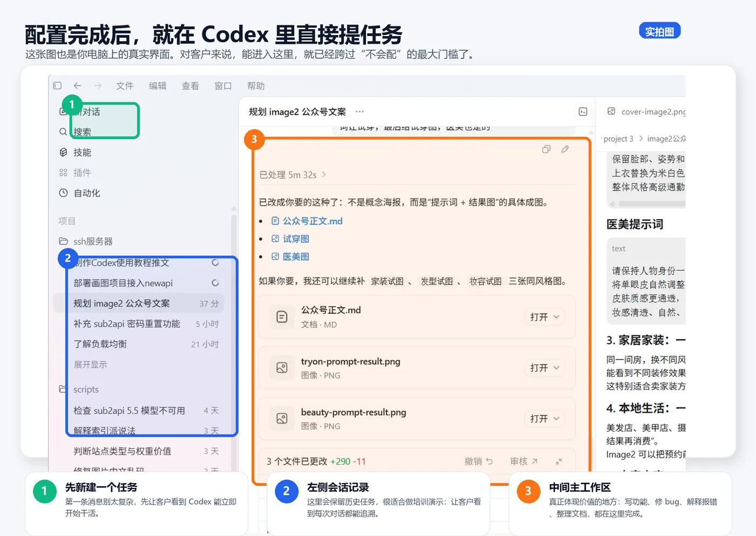The height and width of the screenshot is (536, 756).
Task: Click the image icon on the tryon-prompt-result.png card
Action: 282,368
